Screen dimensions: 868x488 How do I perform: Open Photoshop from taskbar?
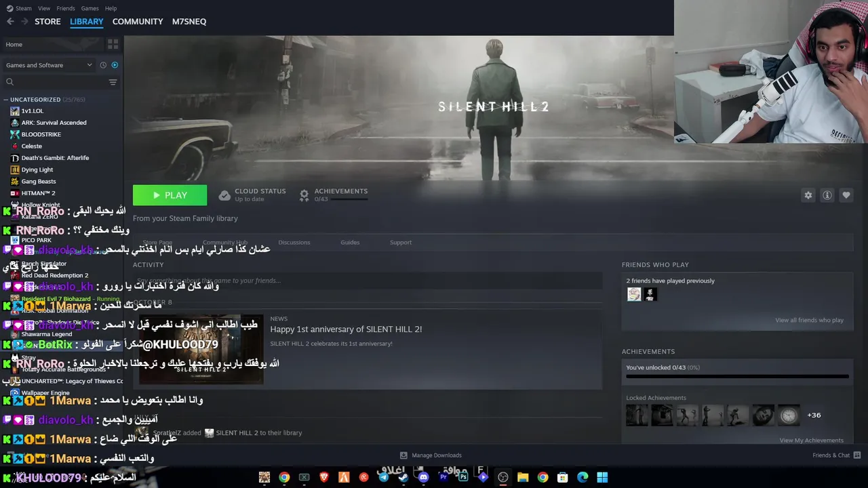[x=463, y=477]
